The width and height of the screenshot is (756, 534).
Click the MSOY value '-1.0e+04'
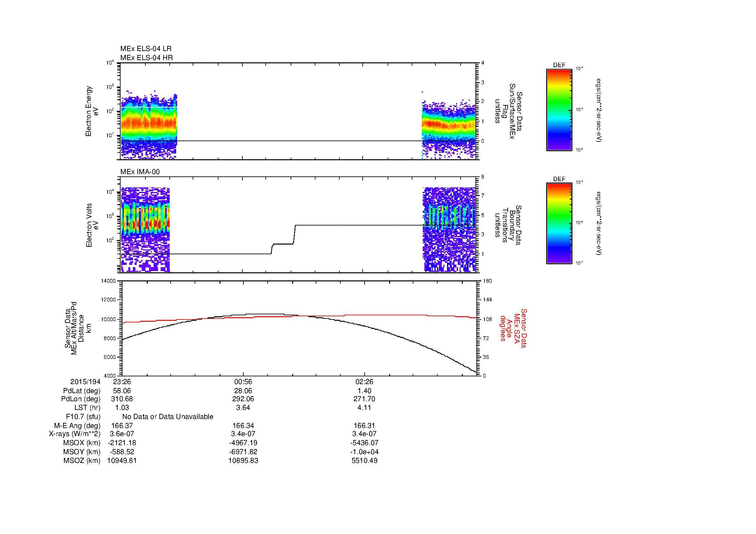pyautogui.click(x=364, y=452)
